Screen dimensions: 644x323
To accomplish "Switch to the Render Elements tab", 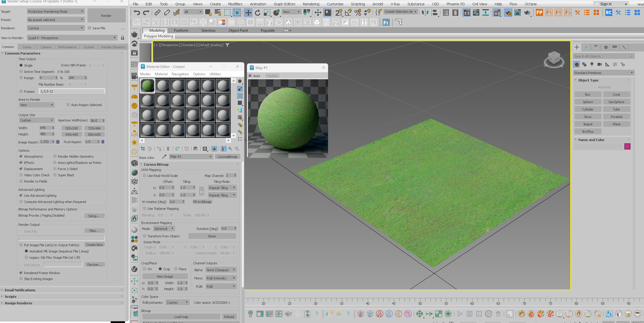I will tap(113, 47).
